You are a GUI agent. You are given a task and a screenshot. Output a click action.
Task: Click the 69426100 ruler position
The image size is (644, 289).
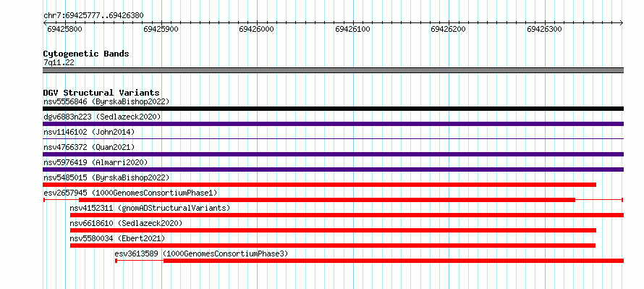tap(353, 29)
